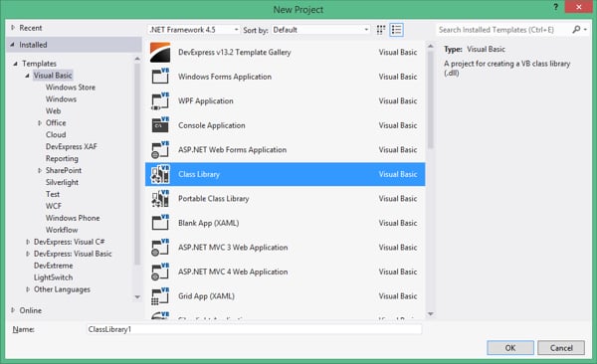Open the search options dropdown arrow
The image size is (597, 364).
585,29
